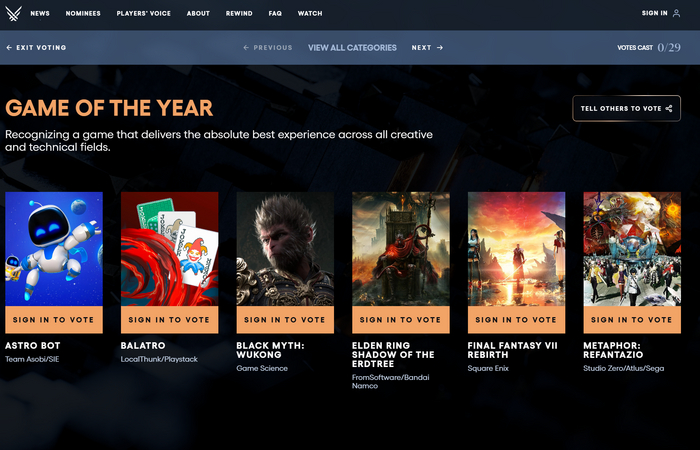Click the Square Enix developer text

point(488,368)
